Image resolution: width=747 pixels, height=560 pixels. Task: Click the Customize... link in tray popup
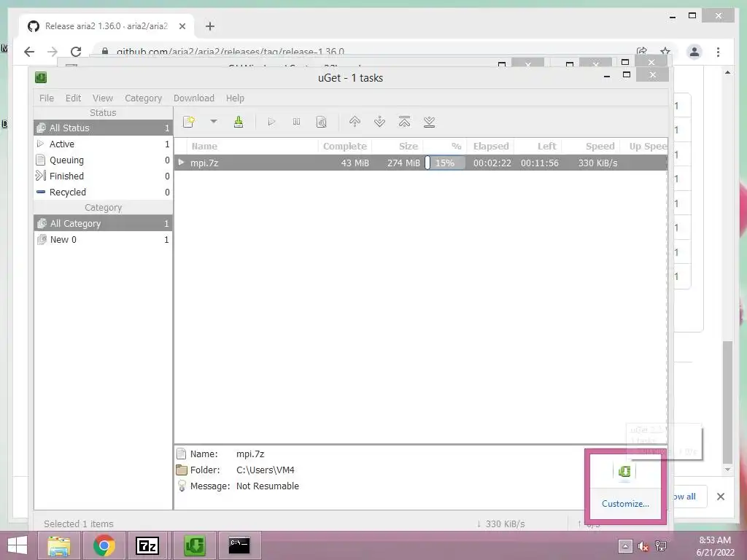(x=625, y=504)
